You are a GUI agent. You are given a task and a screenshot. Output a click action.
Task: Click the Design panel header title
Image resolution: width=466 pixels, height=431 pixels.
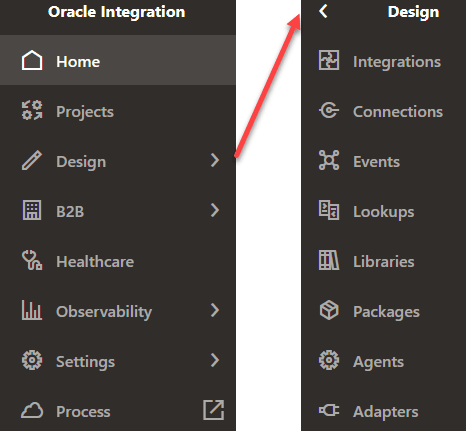[414, 13]
